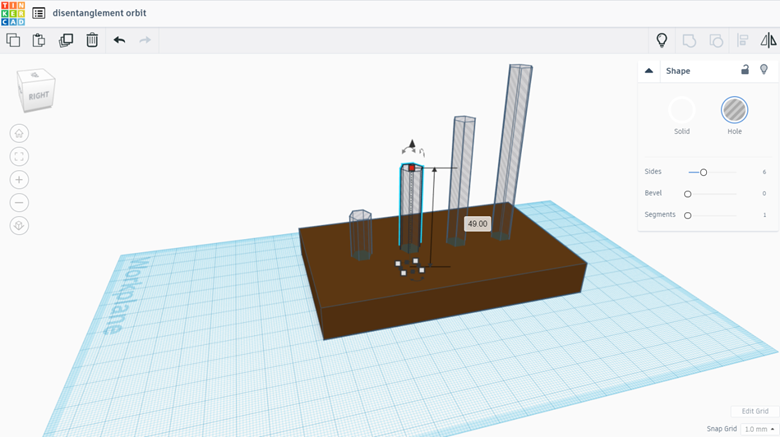Screen dimensions: 780x437
Task: Click the black lift cone arrow above shape
Action: pyautogui.click(x=412, y=144)
